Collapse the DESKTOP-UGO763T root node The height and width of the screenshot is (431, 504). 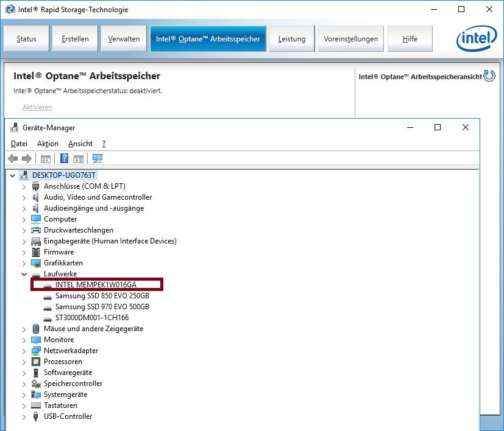pos(13,175)
